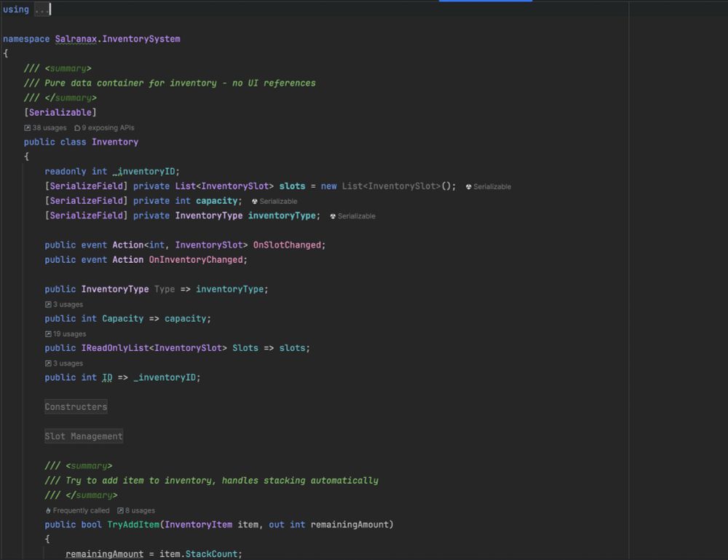The width and height of the screenshot is (728, 560).
Task: Click the [SerializeField] attribute on the capacity line
Action: [x=86, y=200]
